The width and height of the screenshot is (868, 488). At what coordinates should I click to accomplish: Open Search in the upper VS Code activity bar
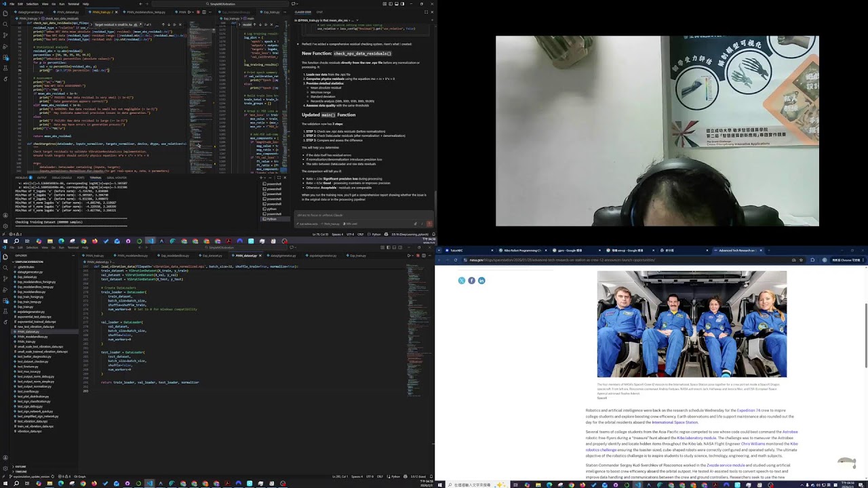pyautogui.click(x=5, y=24)
